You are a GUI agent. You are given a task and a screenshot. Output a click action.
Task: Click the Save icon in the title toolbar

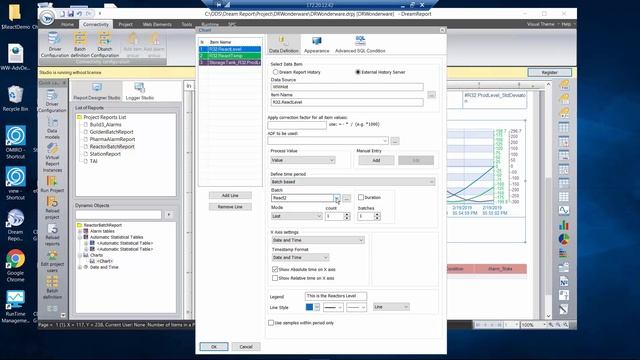(70, 14)
